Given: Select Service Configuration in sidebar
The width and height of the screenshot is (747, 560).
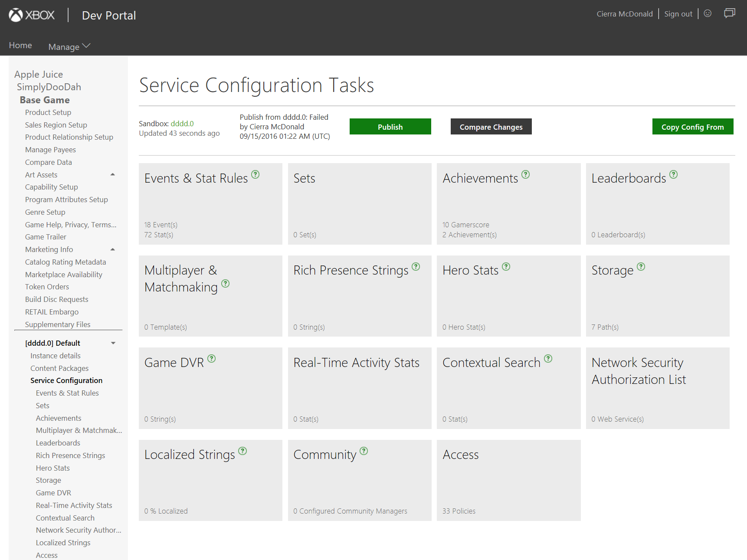Looking at the screenshot, I should coord(66,380).
